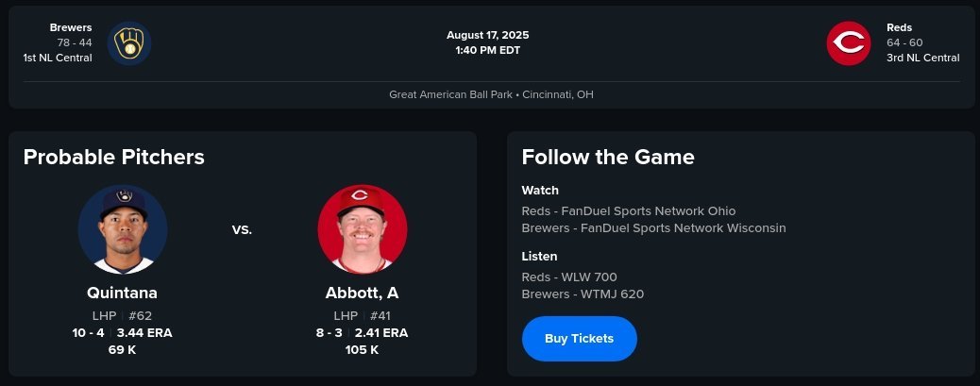Open Quintana's player headshot photo
The image size is (980, 386).
(x=123, y=229)
